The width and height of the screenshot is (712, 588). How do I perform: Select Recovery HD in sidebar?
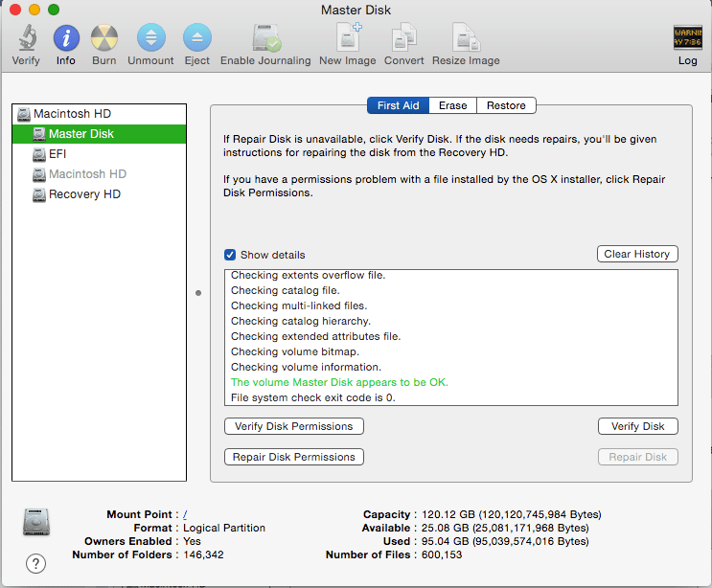click(99, 194)
